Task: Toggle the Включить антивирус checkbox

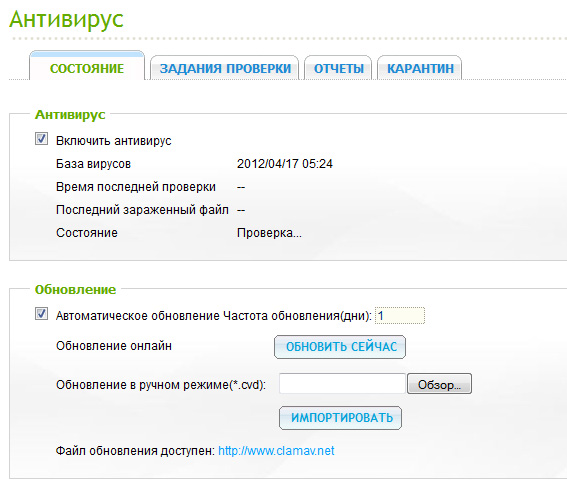Action: tap(41, 138)
